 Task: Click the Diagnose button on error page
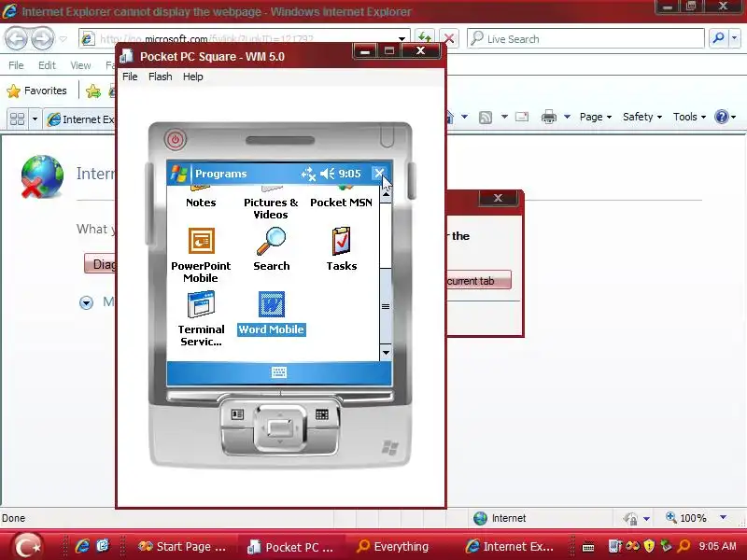pyautogui.click(x=100, y=264)
